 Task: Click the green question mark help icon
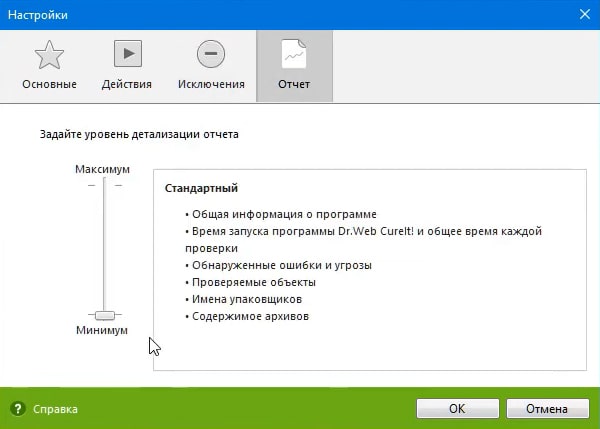point(18,409)
